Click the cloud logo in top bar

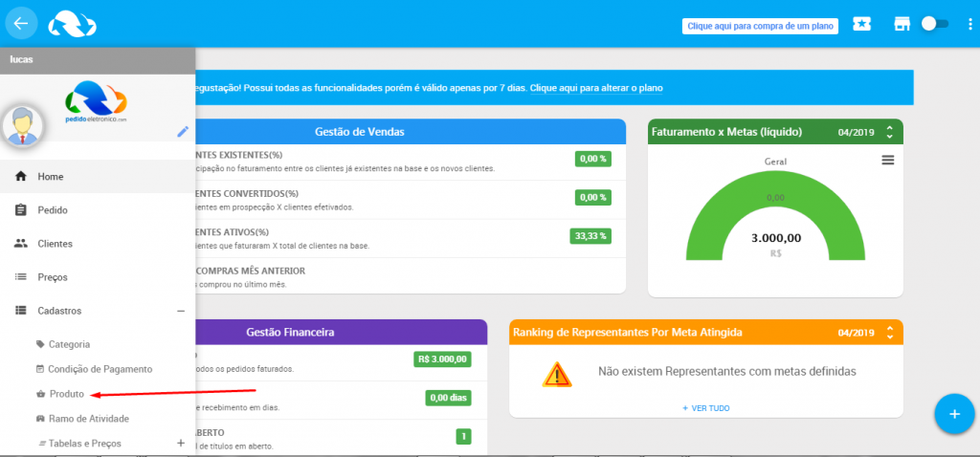(x=73, y=24)
